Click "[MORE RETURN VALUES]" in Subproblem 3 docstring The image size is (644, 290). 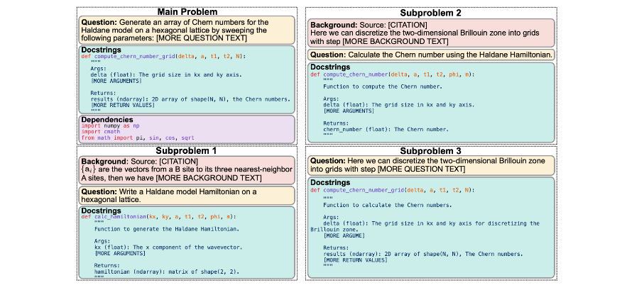(x=355, y=260)
